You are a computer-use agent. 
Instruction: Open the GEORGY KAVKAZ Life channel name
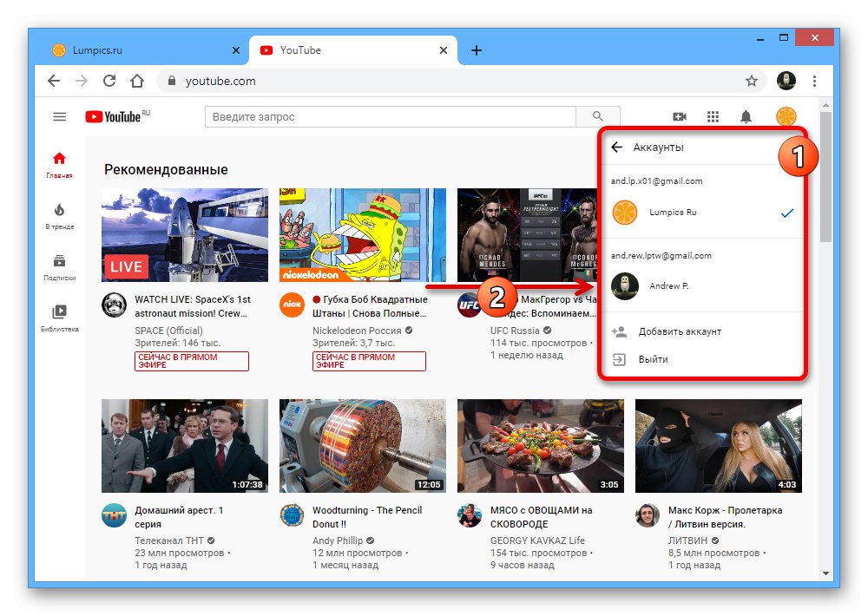(x=537, y=541)
